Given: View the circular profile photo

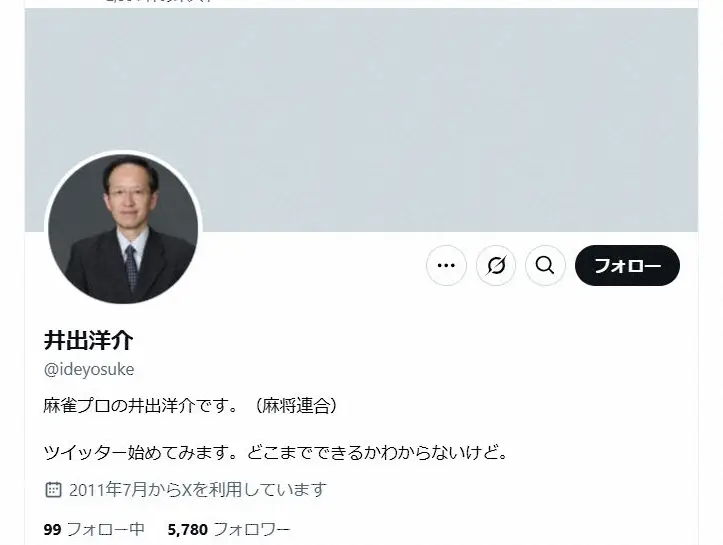Looking at the screenshot, I should (x=123, y=229).
